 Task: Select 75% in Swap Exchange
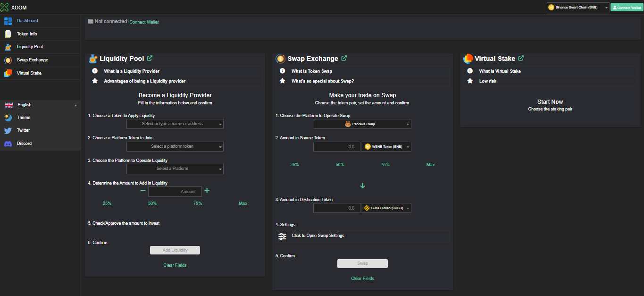[x=385, y=165]
